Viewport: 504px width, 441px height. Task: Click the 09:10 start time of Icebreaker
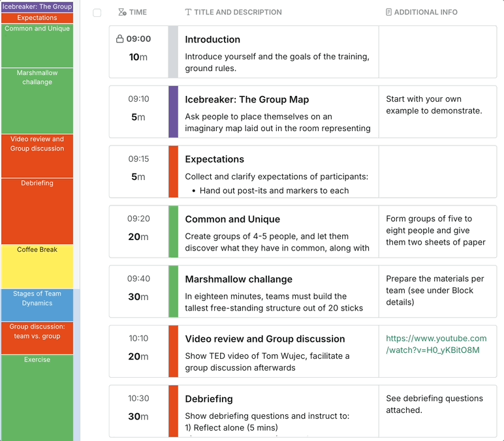pyautogui.click(x=138, y=99)
